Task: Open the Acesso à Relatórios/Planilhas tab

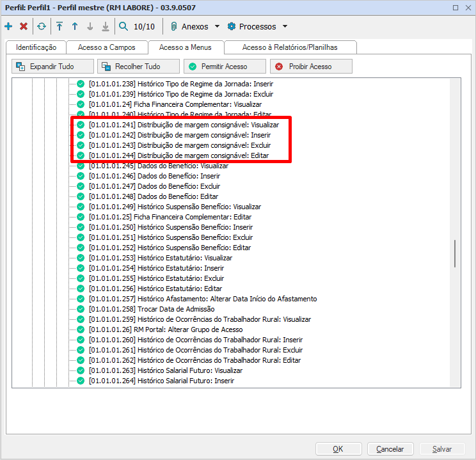Action: [290, 47]
